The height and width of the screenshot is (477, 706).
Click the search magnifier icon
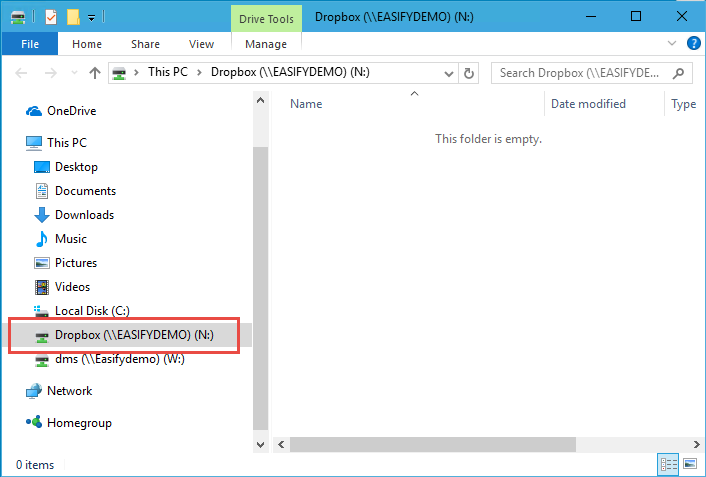pos(679,73)
